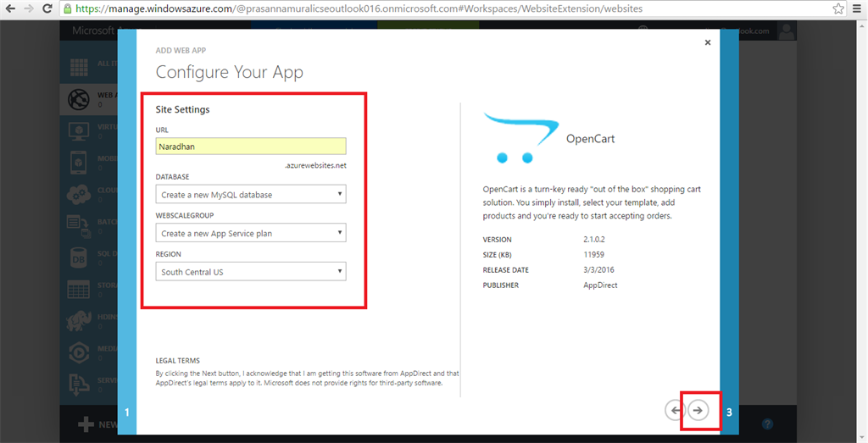Go to previous wizard step arrow
This screenshot has height=443, width=868.
[675, 410]
